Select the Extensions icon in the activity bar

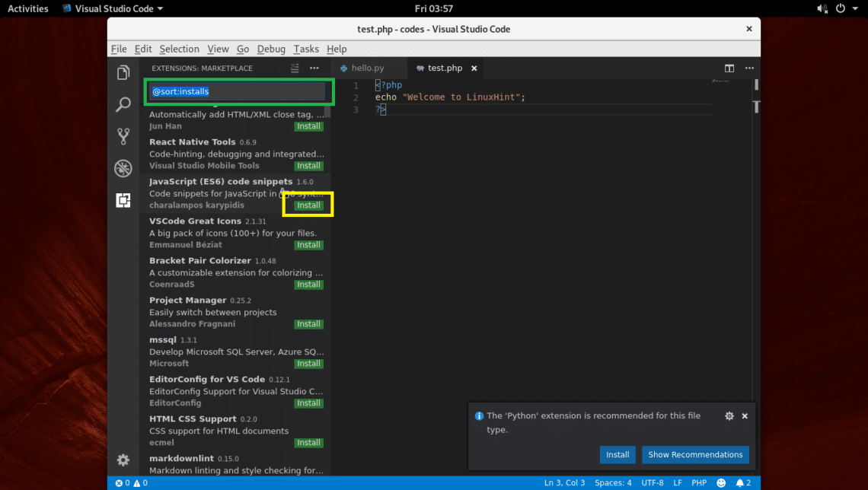point(123,200)
